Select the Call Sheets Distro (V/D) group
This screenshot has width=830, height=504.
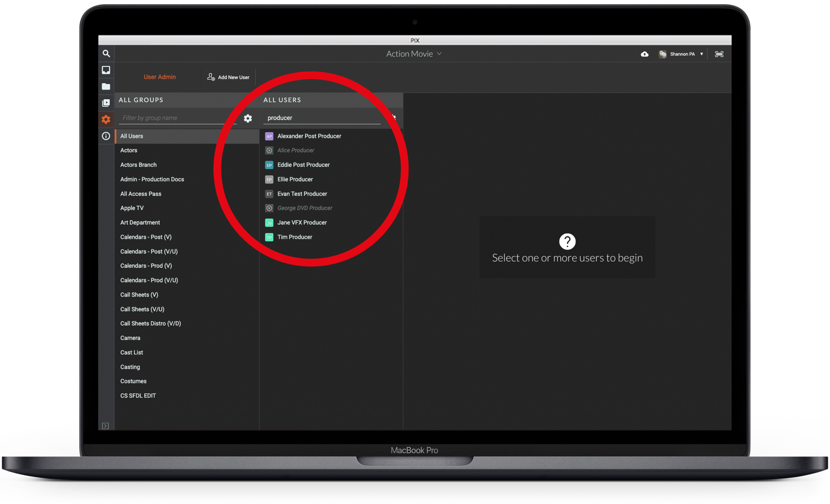(151, 324)
